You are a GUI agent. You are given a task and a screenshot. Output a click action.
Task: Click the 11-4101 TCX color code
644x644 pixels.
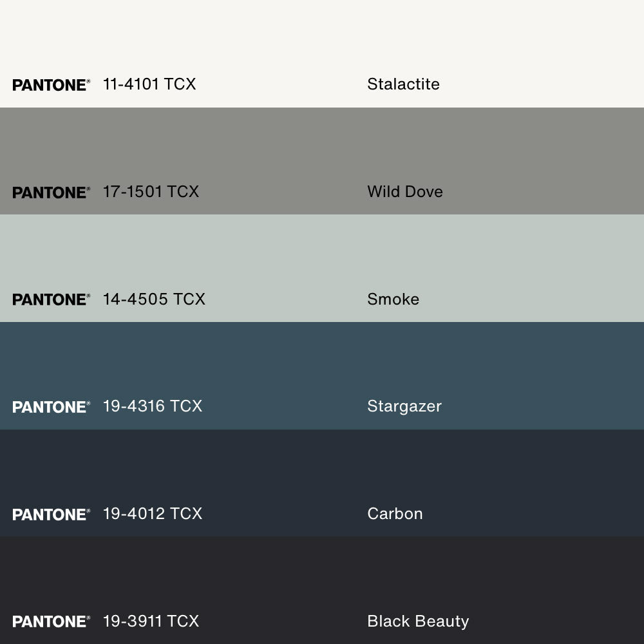149,84
